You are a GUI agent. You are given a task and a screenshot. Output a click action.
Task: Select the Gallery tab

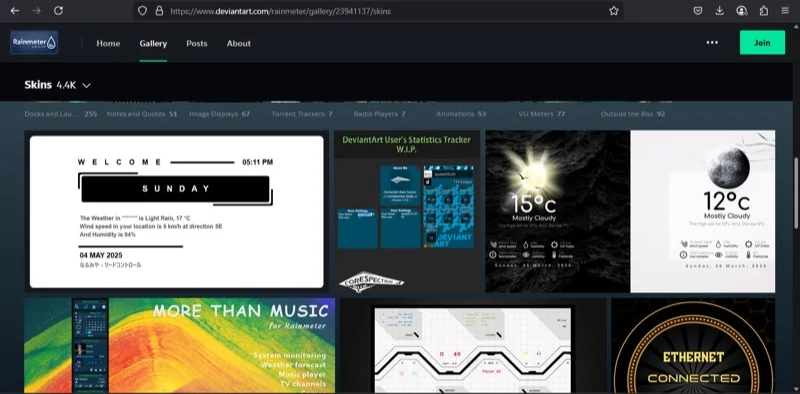click(153, 43)
